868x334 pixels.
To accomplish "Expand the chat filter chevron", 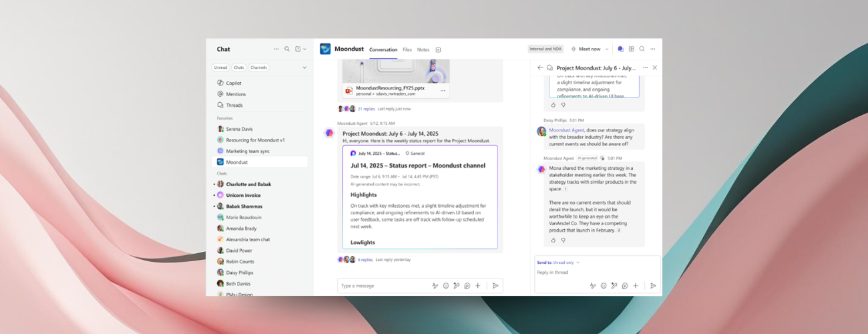I will 304,67.
